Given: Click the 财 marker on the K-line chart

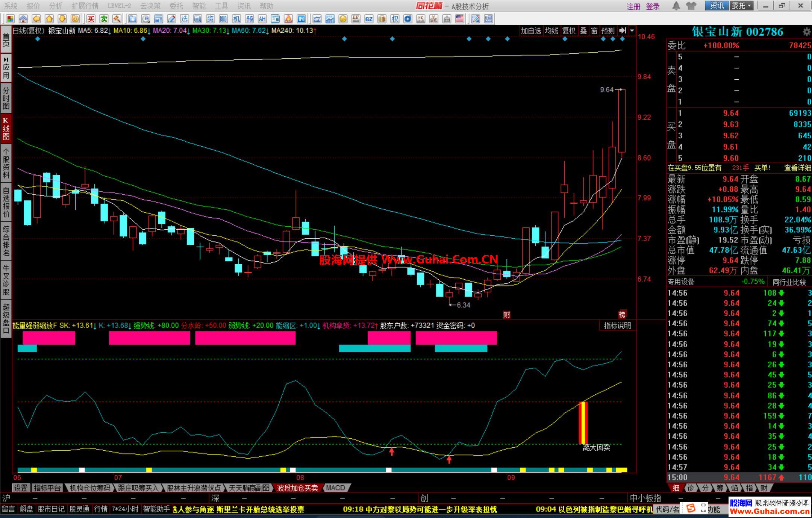Looking at the screenshot, I should click(x=507, y=315).
